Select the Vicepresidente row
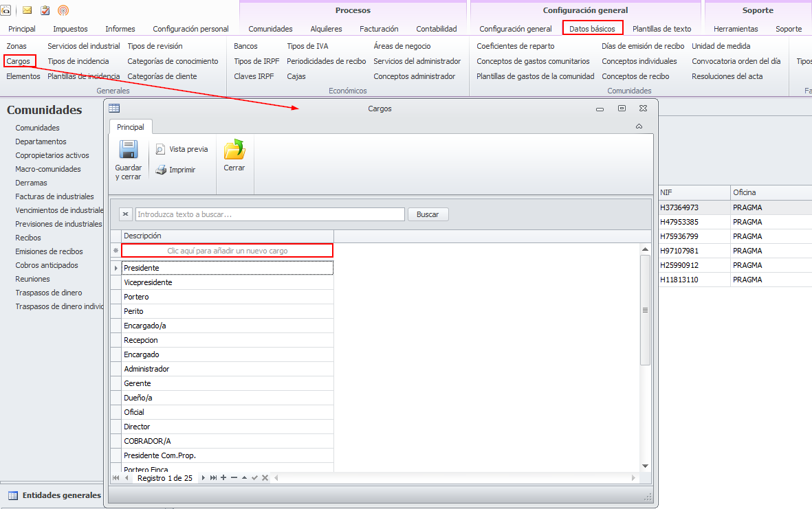This screenshot has width=812, height=509. (228, 282)
